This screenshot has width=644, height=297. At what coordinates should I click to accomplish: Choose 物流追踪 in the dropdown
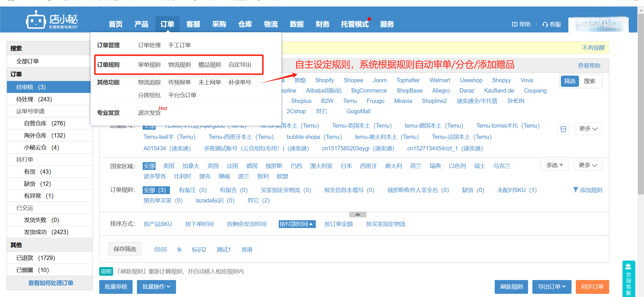tap(149, 82)
